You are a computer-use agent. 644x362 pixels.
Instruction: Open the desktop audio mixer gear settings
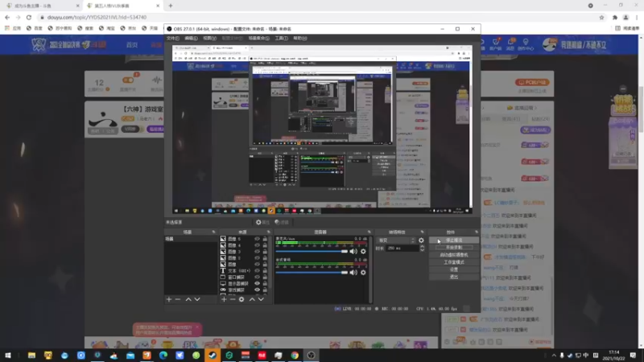[x=363, y=272]
